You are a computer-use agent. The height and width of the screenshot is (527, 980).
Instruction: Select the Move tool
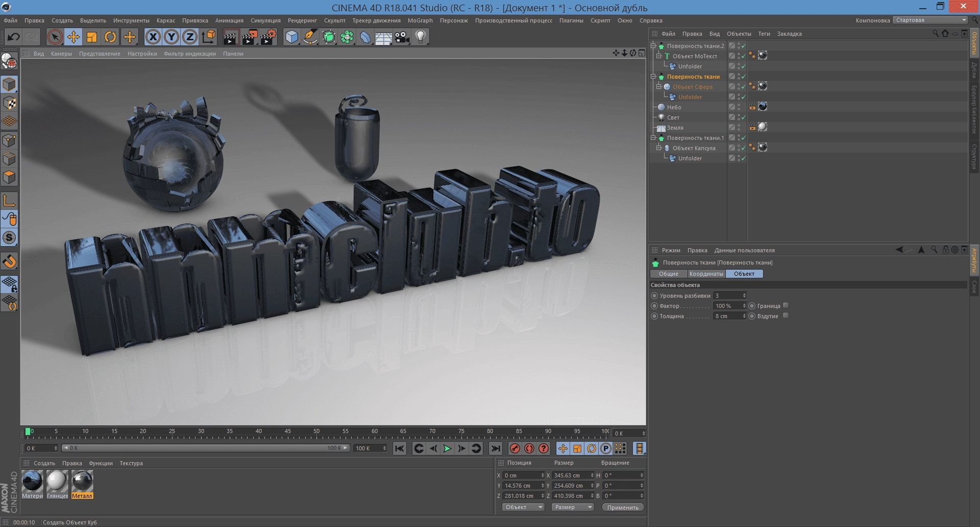73,37
